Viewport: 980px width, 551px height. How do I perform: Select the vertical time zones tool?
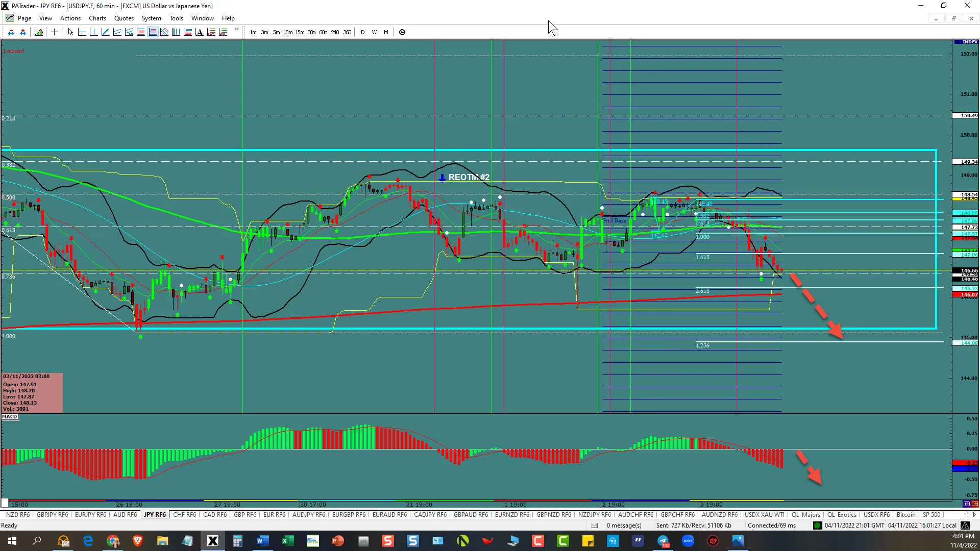point(176,32)
